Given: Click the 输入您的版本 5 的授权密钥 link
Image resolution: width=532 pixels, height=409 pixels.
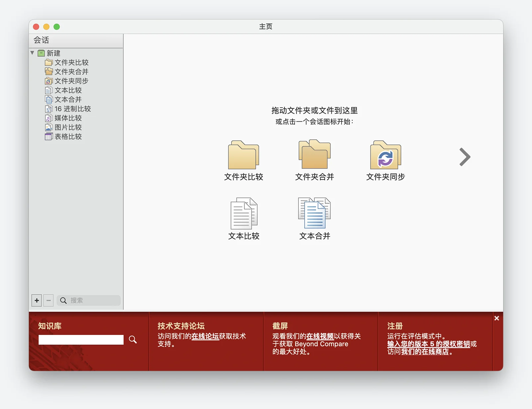Looking at the screenshot, I should tap(428, 344).
